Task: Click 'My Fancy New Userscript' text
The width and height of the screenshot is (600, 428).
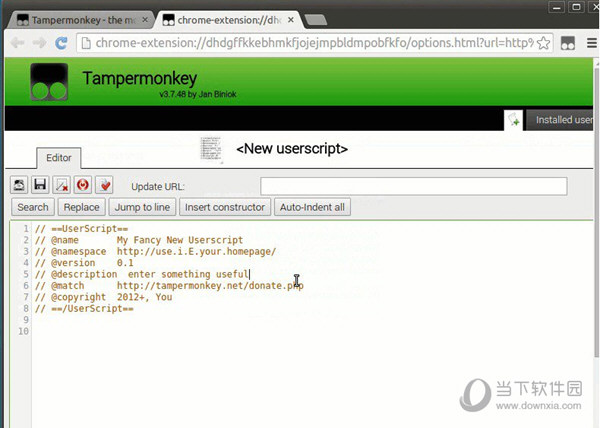Action: [x=180, y=240]
